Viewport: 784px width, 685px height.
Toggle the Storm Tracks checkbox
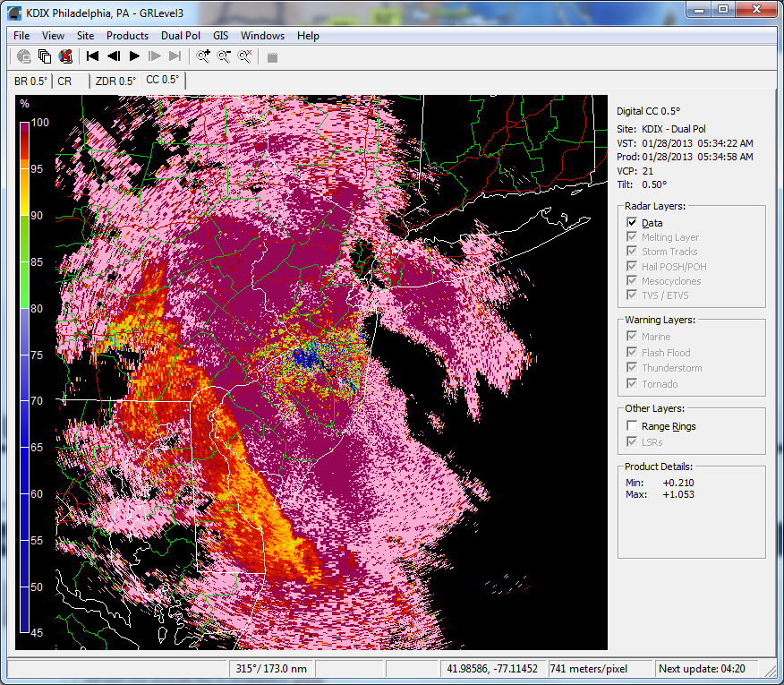tap(632, 252)
